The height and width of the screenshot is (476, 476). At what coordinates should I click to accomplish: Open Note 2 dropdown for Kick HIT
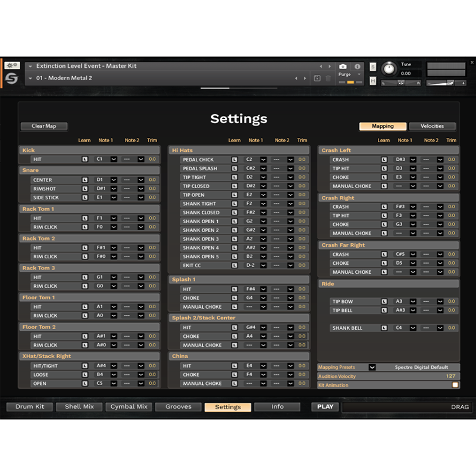coord(141,159)
